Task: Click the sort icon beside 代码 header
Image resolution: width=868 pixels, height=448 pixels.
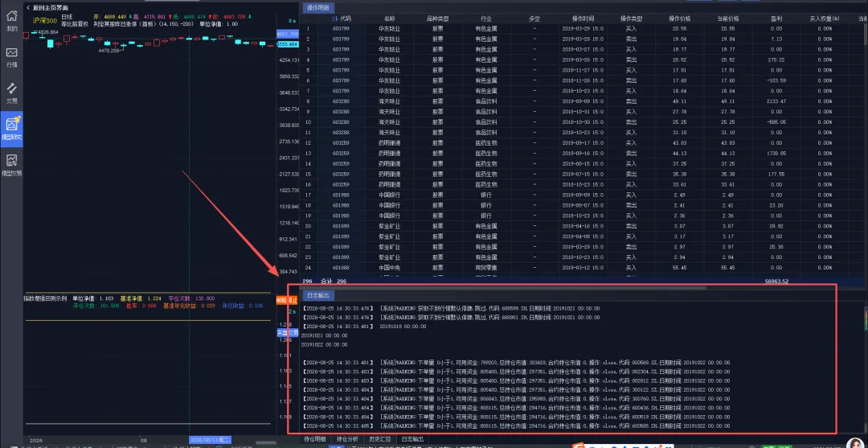Action: click(334, 18)
